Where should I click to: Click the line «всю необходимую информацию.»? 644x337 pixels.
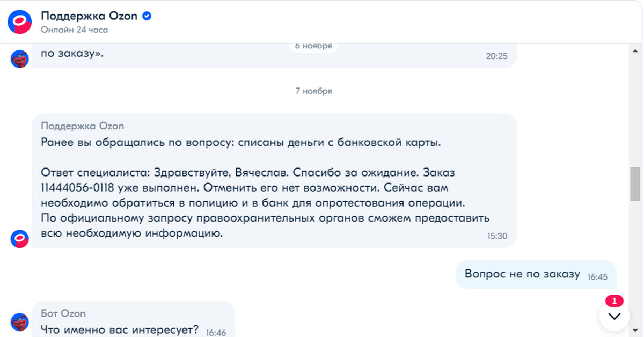point(131,234)
